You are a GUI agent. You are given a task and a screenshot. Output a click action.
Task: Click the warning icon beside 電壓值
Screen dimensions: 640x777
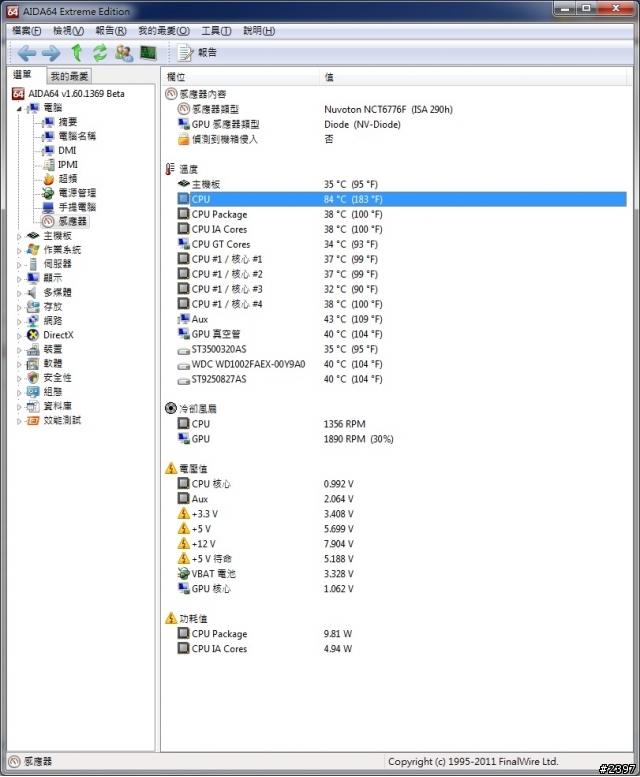[x=171, y=468]
